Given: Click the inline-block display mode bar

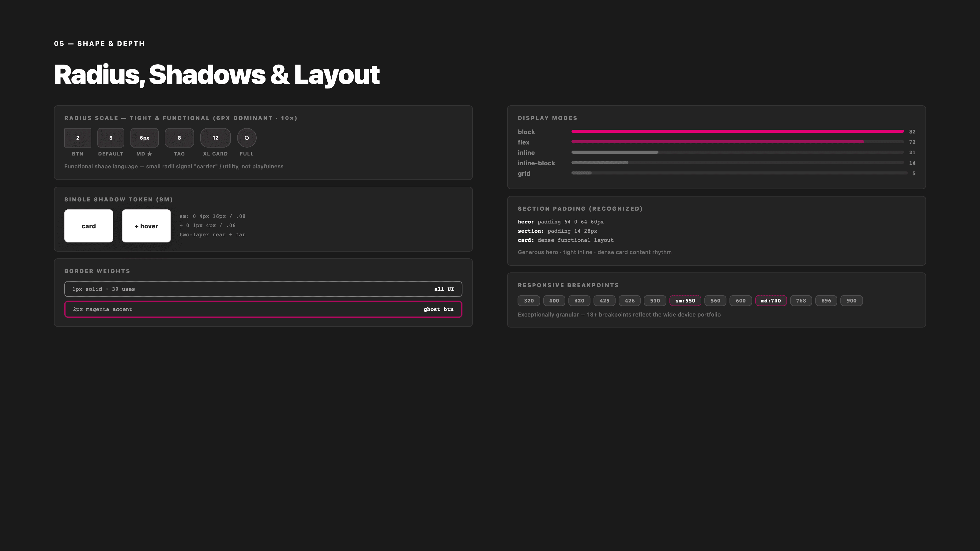Looking at the screenshot, I should tap(737, 163).
